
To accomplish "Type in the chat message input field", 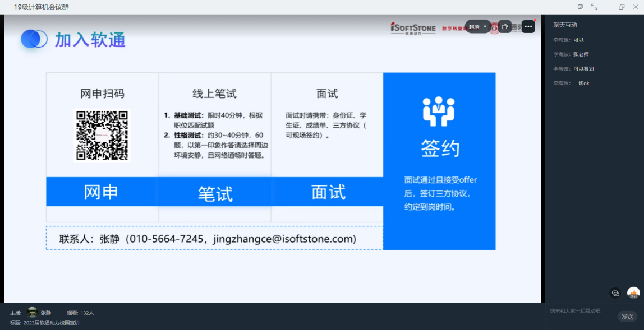I will point(581,310).
